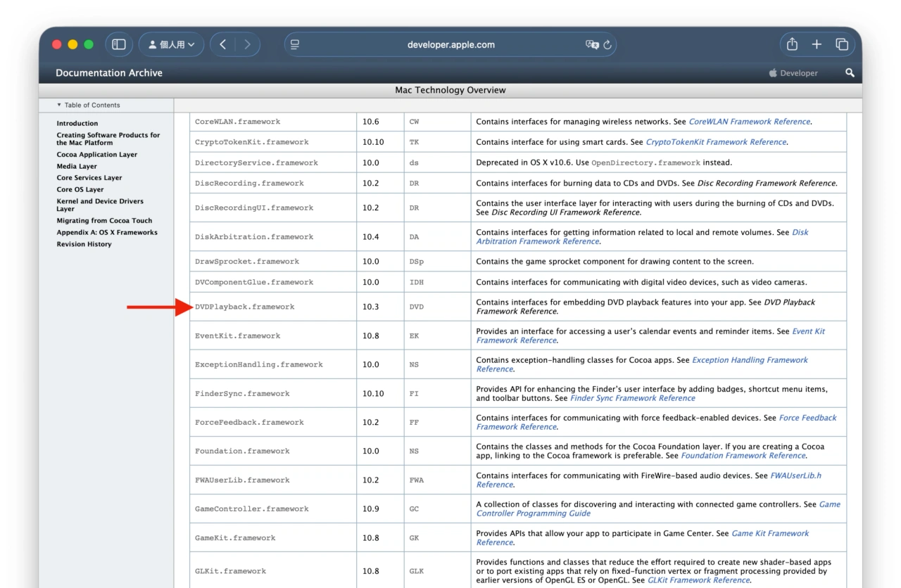Click the red close window button
This screenshot has height=588, width=901.
coord(57,44)
